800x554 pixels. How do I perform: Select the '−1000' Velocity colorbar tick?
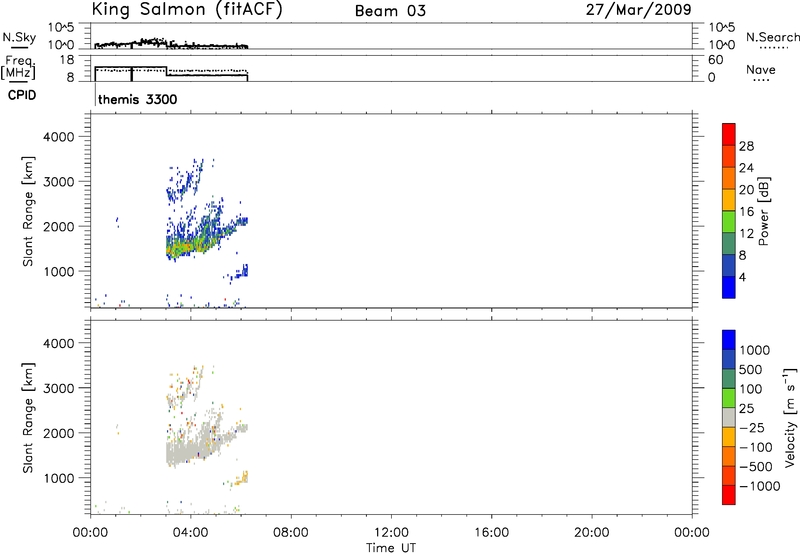tap(760, 486)
